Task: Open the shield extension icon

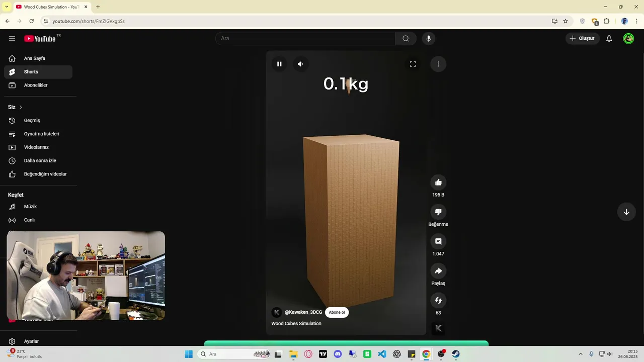Action: 583,21
